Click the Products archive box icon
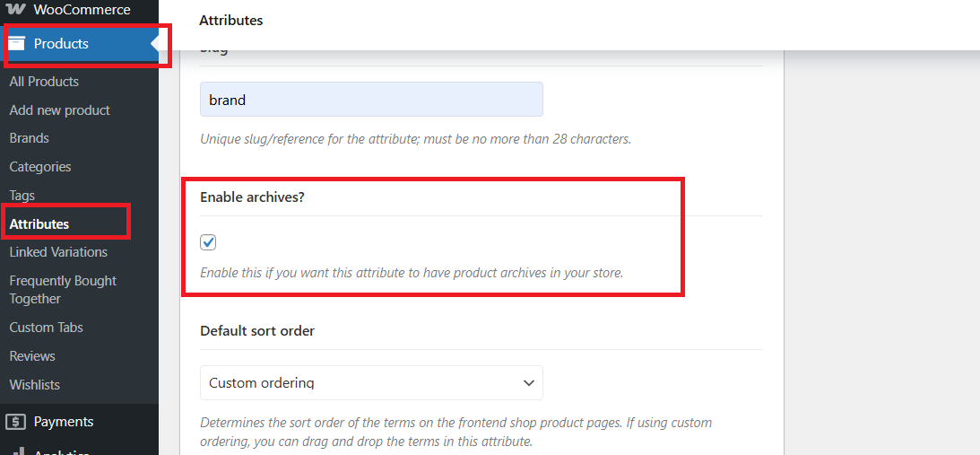This screenshot has height=455, width=980. pyautogui.click(x=17, y=43)
